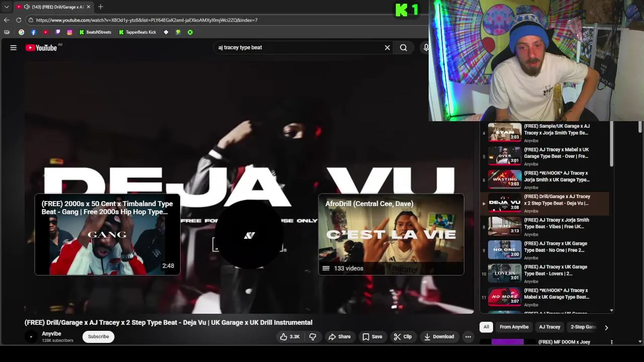This screenshot has width=644, height=362.
Task: Save the video to a playlist
Action: (x=372, y=337)
